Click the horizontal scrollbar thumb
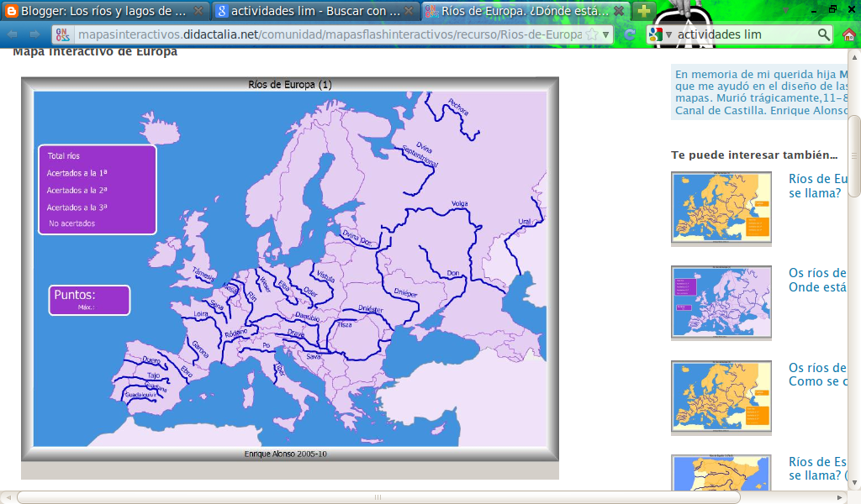 (x=378, y=497)
